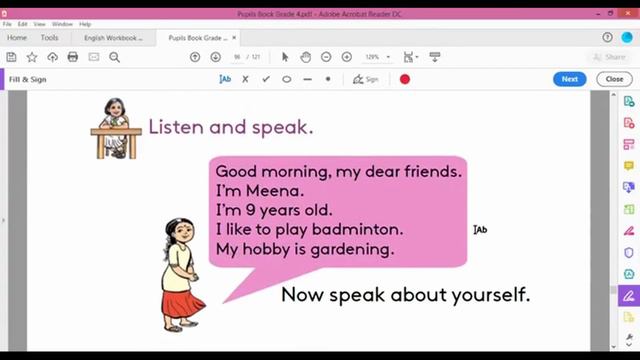The height and width of the screenshot is (360, 640).
Task: Change the red fill color swatch
Action: pos(405,79)
